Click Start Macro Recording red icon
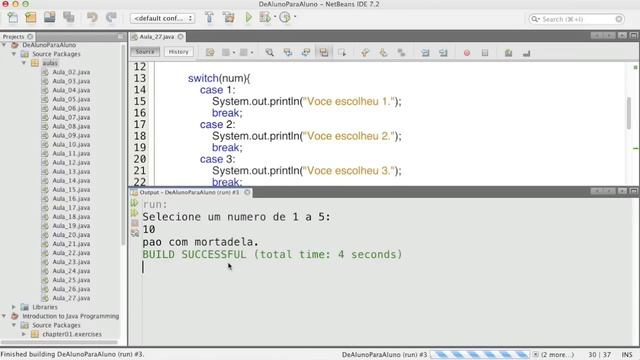The width and height of the screenshot is (640, 360). point(467,53)
